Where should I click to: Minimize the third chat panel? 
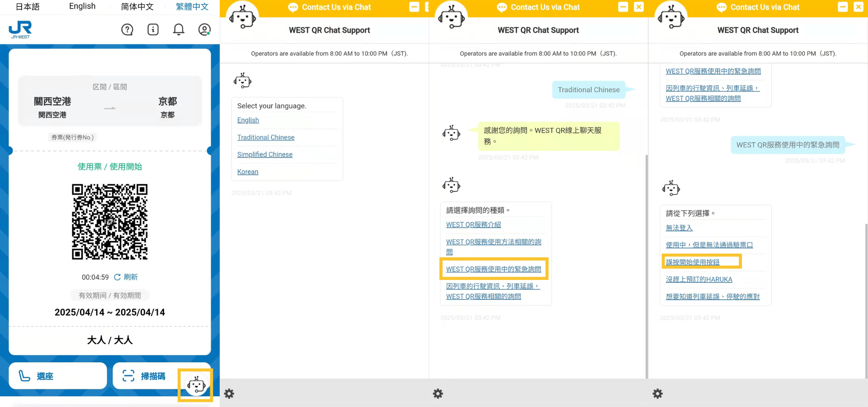[x=843, y=7]
